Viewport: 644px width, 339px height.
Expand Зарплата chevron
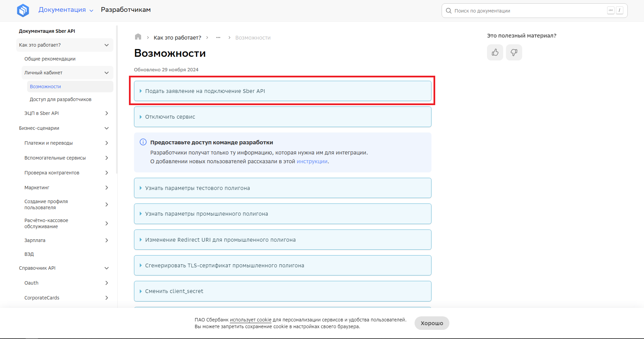click(x=107, y=240)
